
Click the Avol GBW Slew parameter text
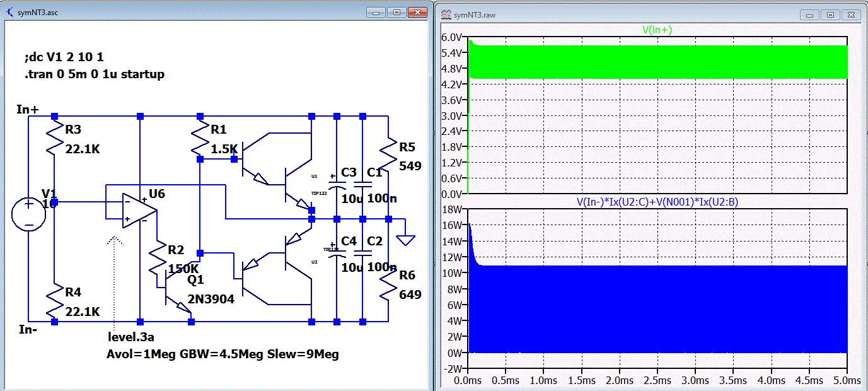(223, 354)
